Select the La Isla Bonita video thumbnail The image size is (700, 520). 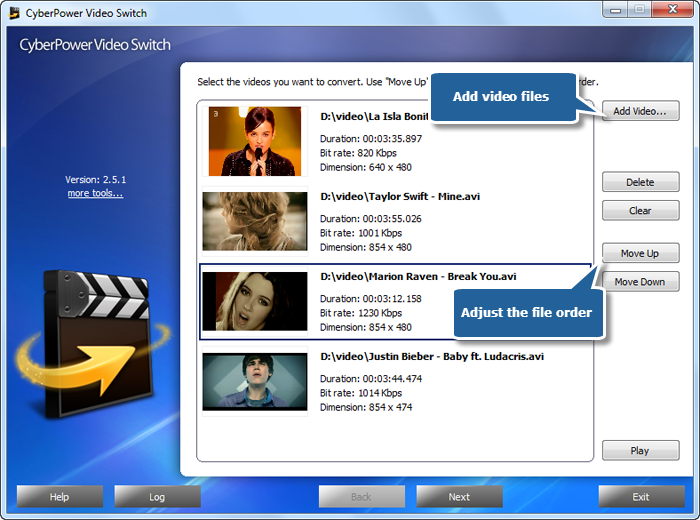coord(255,141)
